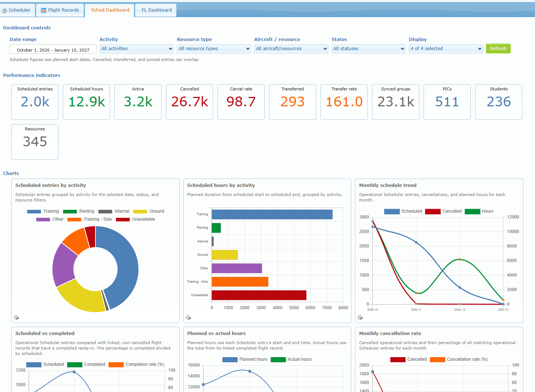This screenshot has width=535, height=392.
Task: Click the Students value 236
Action: [x=499, y=102]
